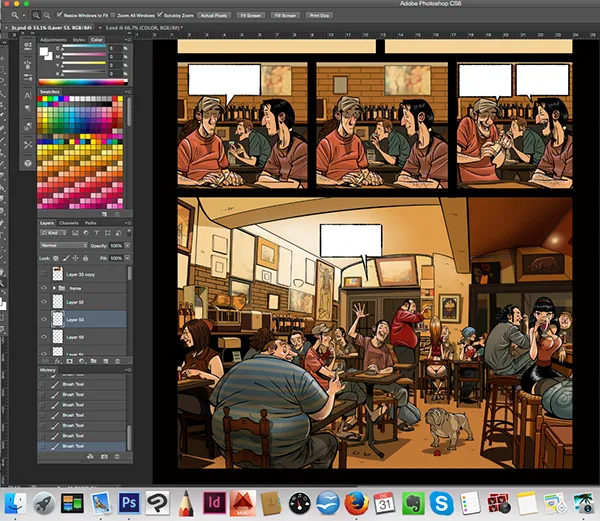600x521 pixels.
Task: Click the add layer mask icon
Action: pos(70,361)
